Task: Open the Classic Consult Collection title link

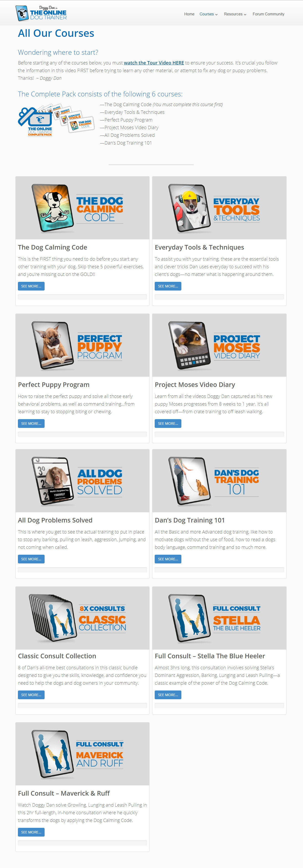Action: pos(57,656)
